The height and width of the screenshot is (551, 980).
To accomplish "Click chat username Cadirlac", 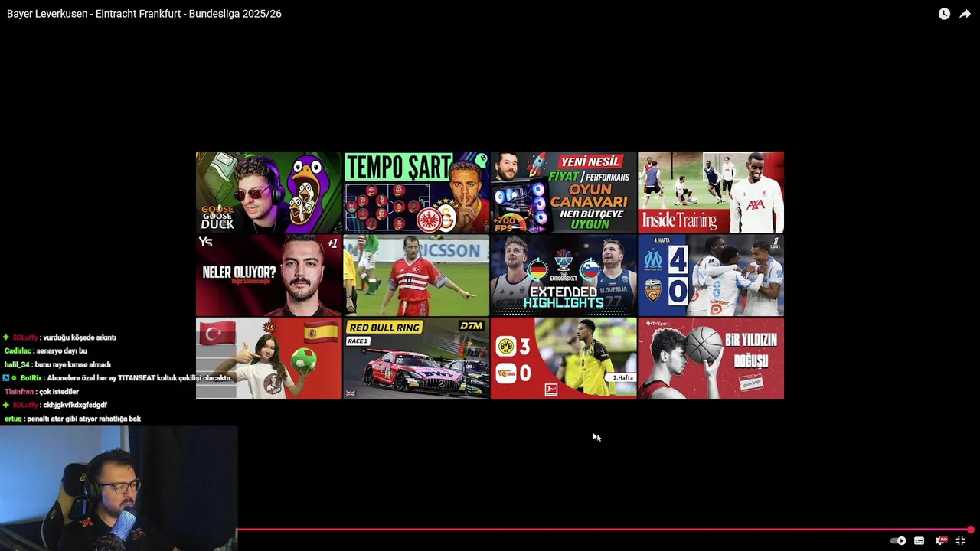I will (18, 351).
